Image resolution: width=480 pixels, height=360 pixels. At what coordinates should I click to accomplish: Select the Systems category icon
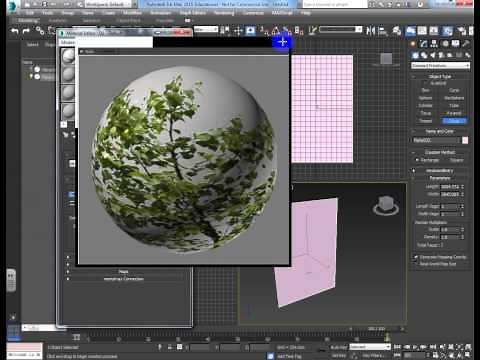point(467,55)
